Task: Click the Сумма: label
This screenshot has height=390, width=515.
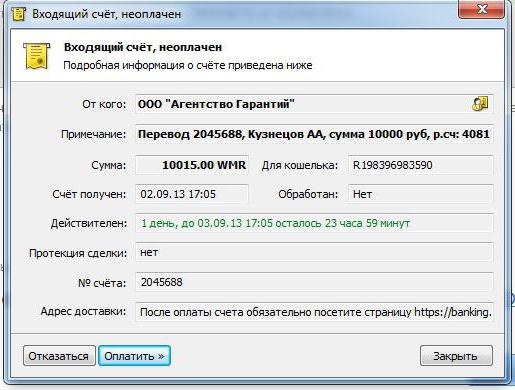Action: [x=109, y=165]
